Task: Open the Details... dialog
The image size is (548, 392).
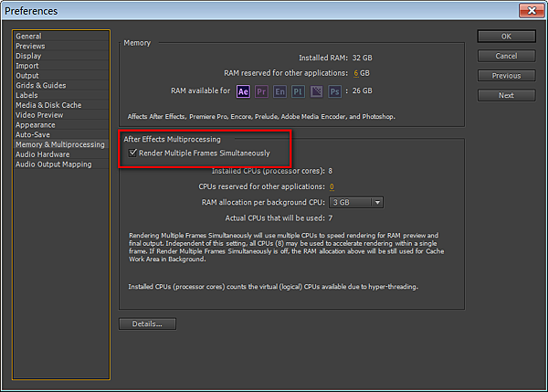Action: point(147,323)
